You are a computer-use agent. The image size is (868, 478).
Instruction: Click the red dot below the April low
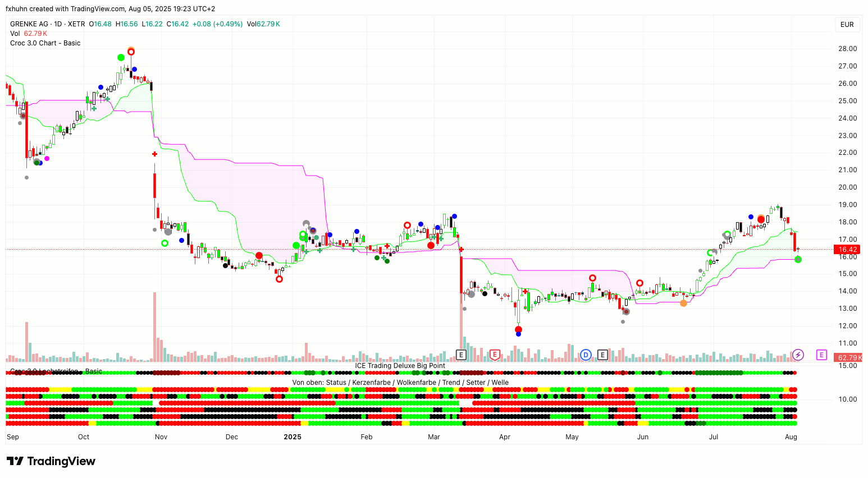(518, 329)
